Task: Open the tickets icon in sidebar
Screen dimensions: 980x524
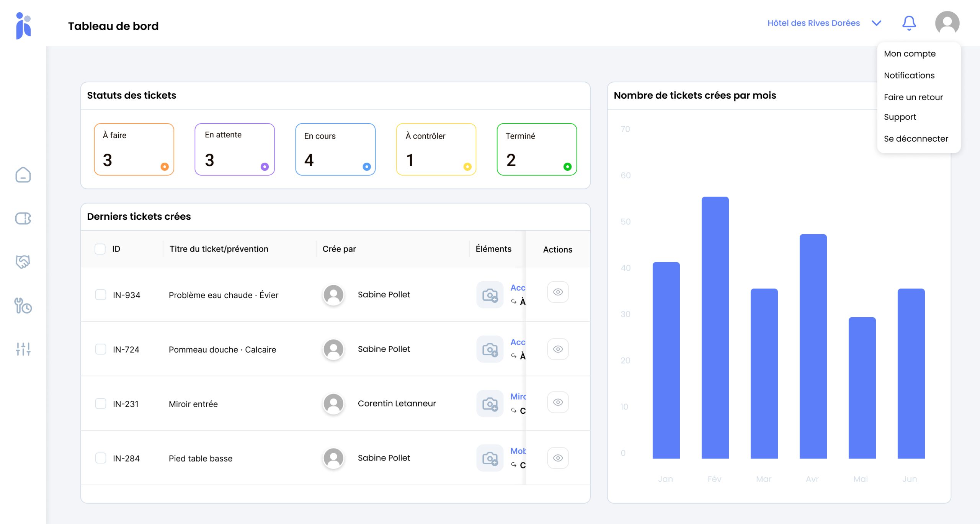Action: (23, 219)
